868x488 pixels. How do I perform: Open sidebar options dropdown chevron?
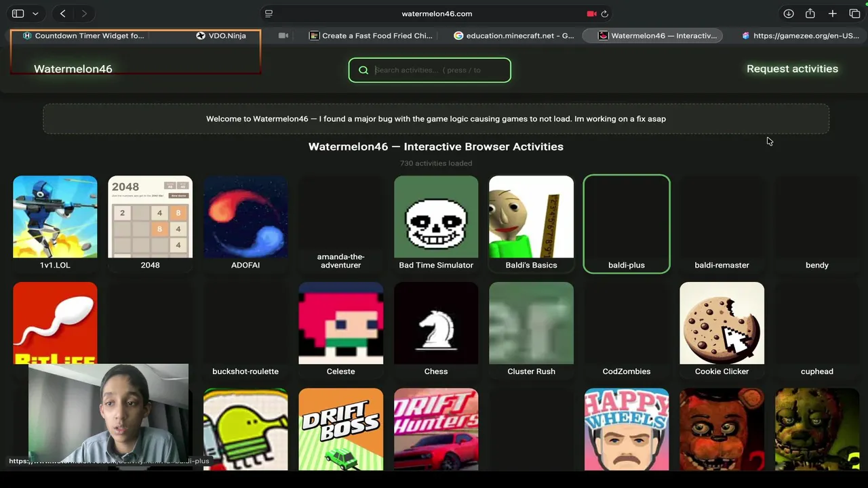coord(35,14)
